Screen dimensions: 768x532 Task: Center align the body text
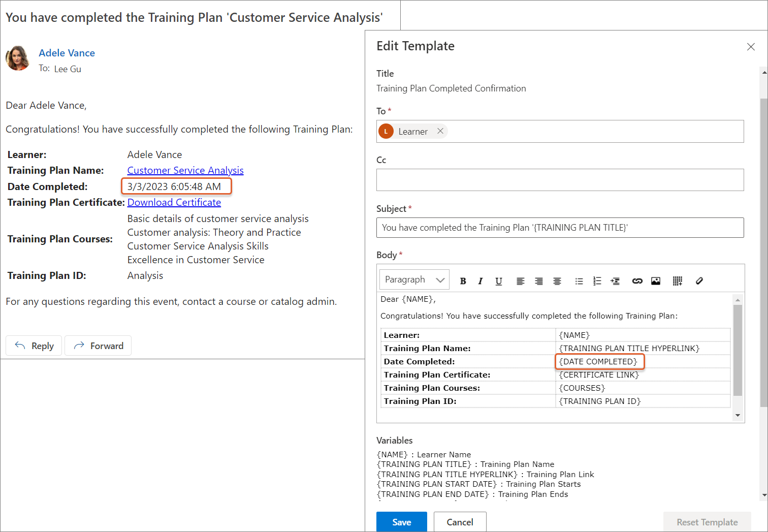click(x=557, y=281)
